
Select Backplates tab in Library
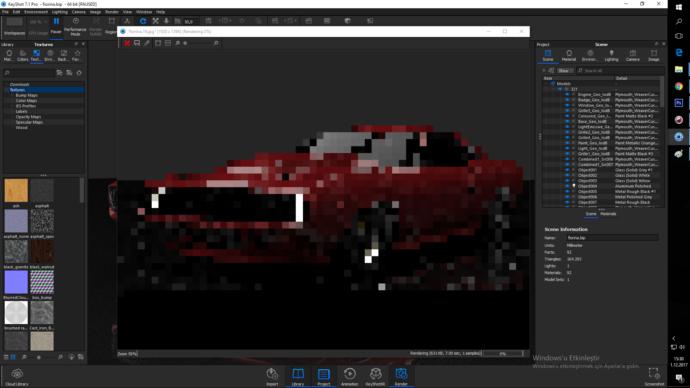(63, 55)
